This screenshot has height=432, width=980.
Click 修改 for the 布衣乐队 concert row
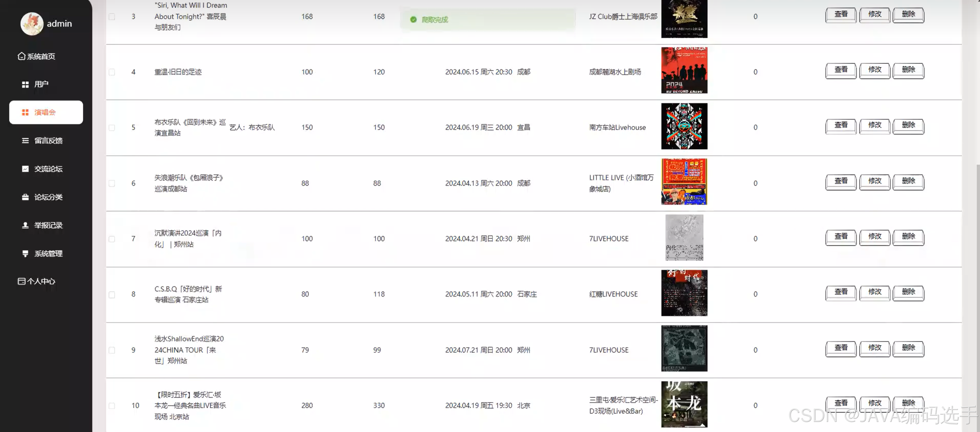point(874,126)
